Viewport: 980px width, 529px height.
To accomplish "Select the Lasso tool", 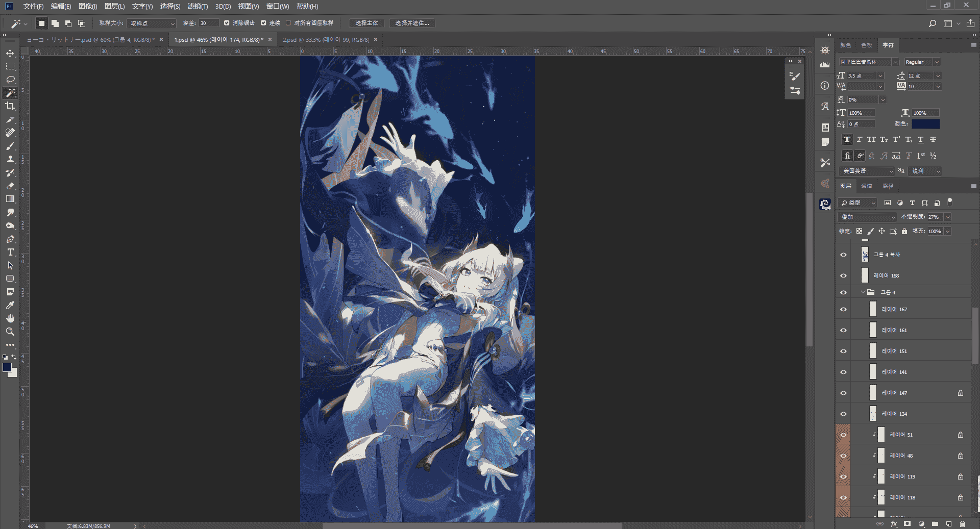I will (10, 80).
